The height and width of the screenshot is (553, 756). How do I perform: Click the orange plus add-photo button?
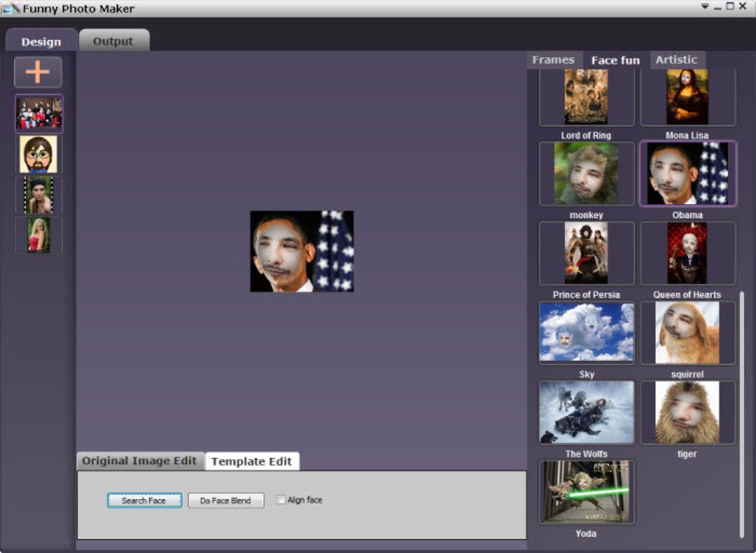click(38, 72)
